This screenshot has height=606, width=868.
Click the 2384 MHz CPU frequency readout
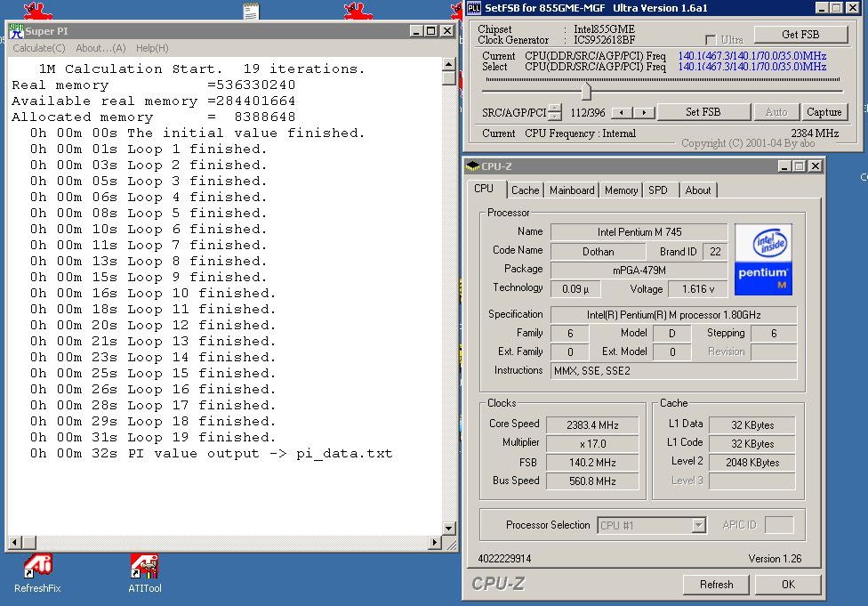[x=815, y=133]
